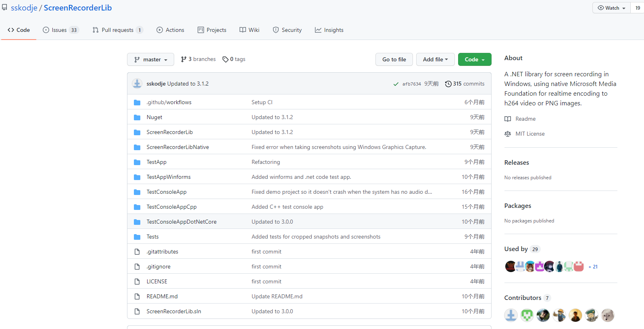Switch to the Code tab

(19, 30)
